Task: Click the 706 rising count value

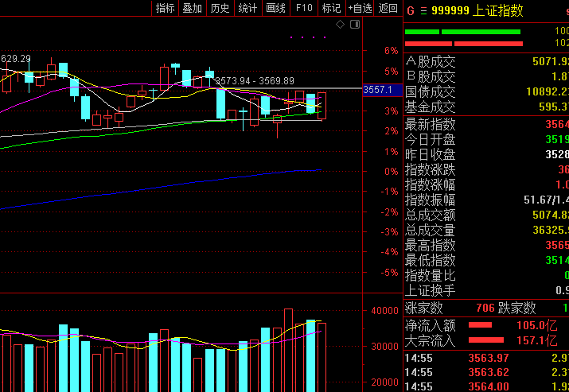Action: [485, 309]
